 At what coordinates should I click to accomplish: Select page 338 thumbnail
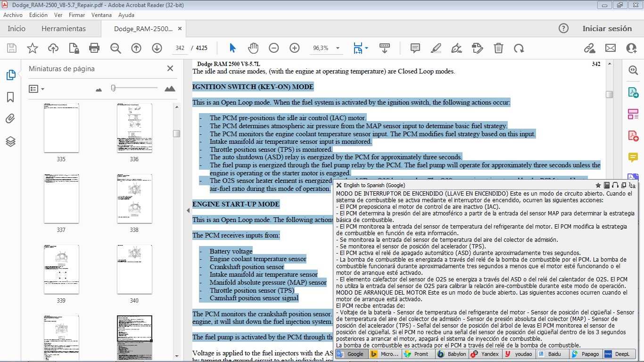coord(134,199)
